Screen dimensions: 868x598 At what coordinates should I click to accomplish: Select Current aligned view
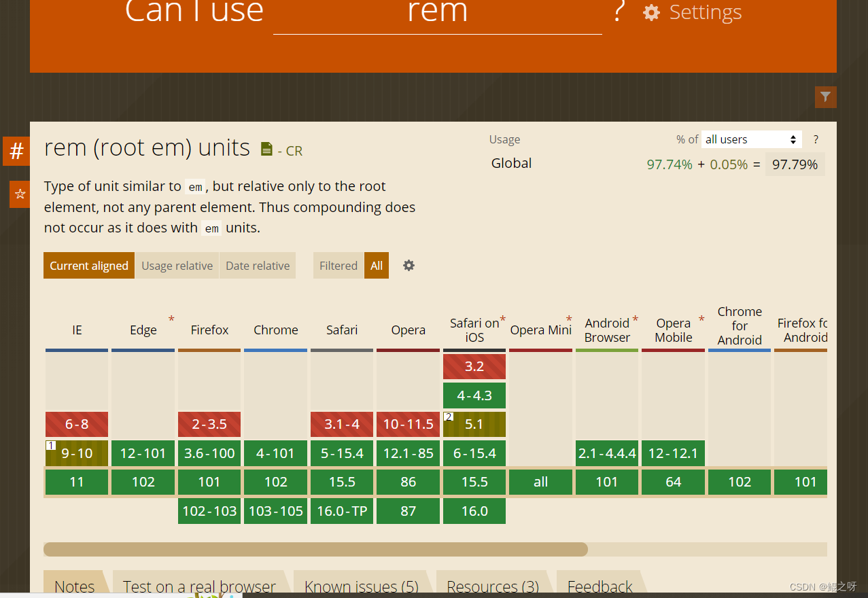pyautogui.click(x=89, y=266)
